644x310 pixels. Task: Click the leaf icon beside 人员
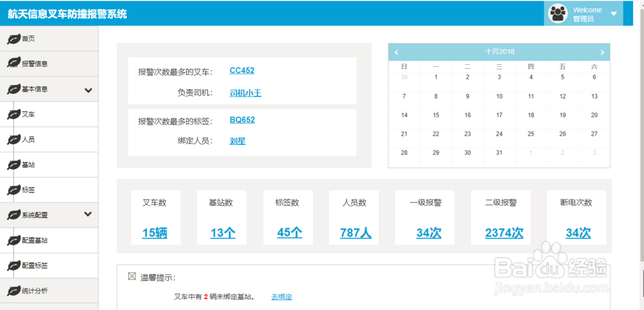[x=14, y=140]
